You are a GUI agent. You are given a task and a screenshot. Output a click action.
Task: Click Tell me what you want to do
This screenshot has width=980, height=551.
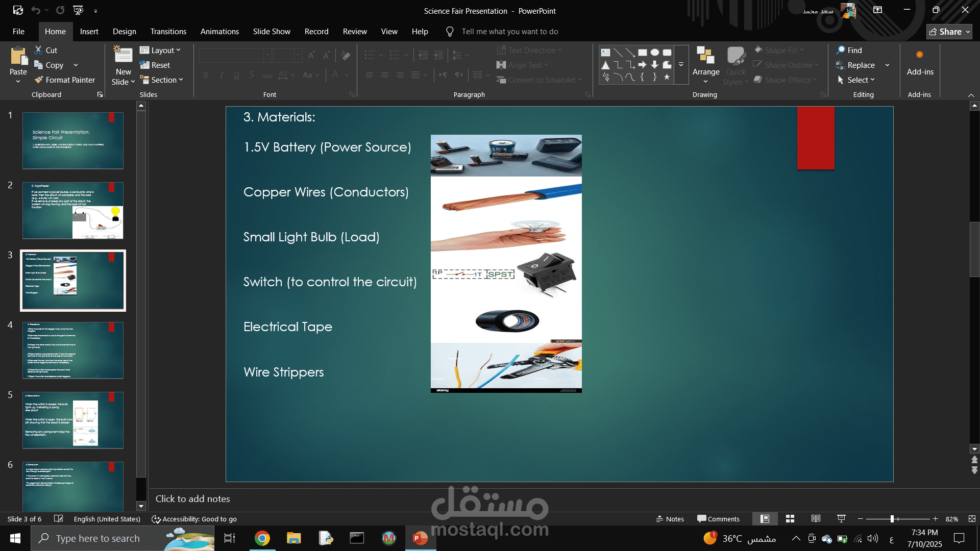click(x=510, y=32)
